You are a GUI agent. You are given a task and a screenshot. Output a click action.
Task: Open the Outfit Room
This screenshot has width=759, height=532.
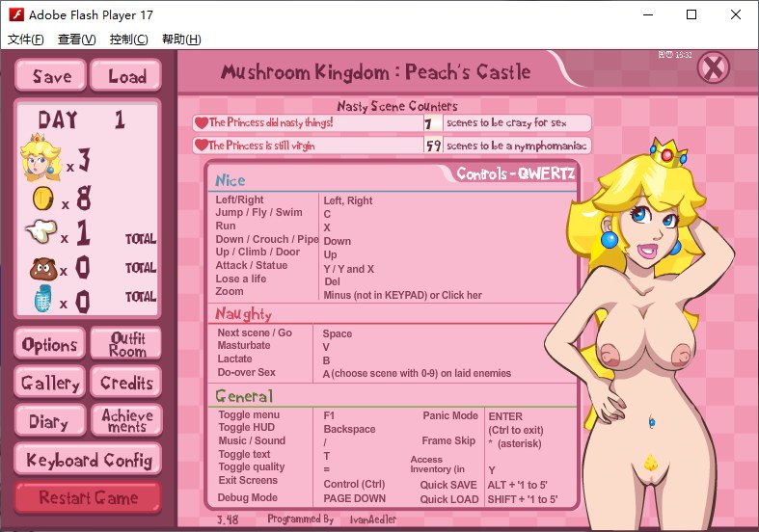click(x=126, y=344)
